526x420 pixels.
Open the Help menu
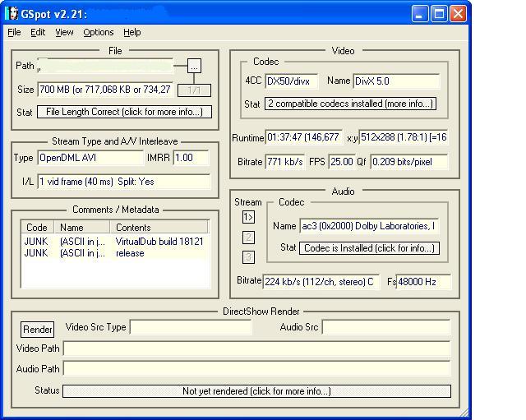coord(131,32)
